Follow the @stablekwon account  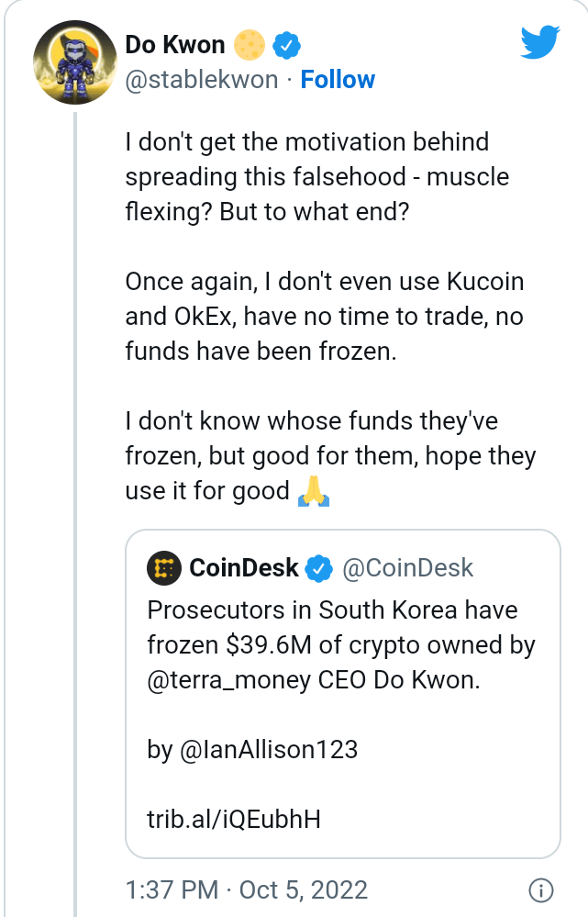coord(338,80)
